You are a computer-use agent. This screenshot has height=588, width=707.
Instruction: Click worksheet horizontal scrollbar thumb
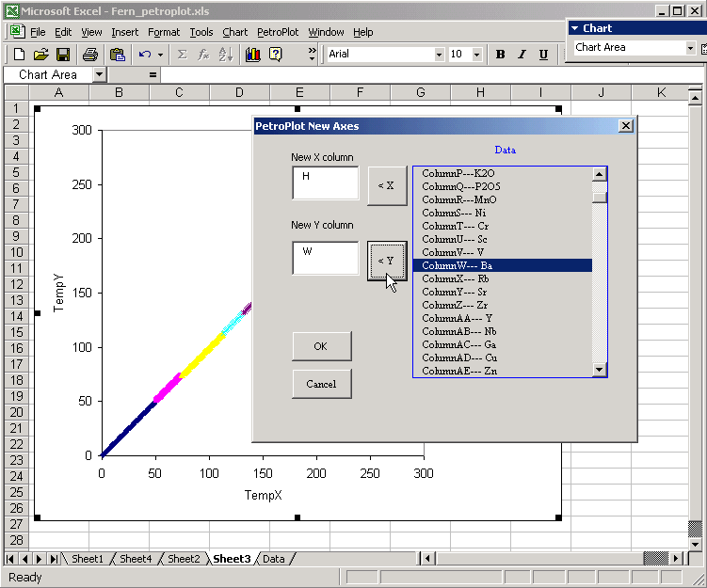point(655,559)
